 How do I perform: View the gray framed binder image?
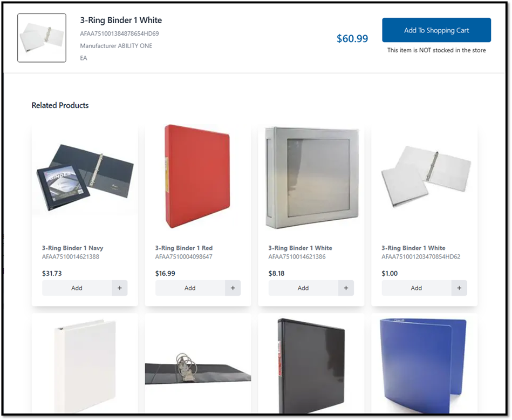pos(312,178)
